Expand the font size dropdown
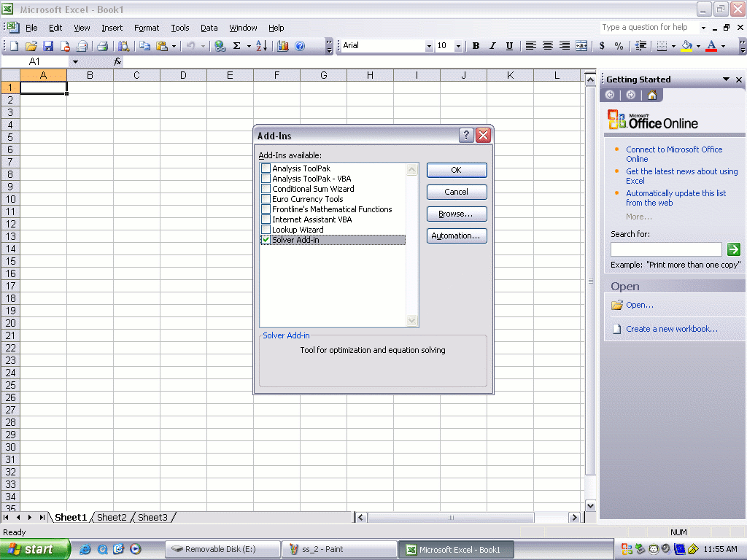747x560 pixels. pos(458,46)
